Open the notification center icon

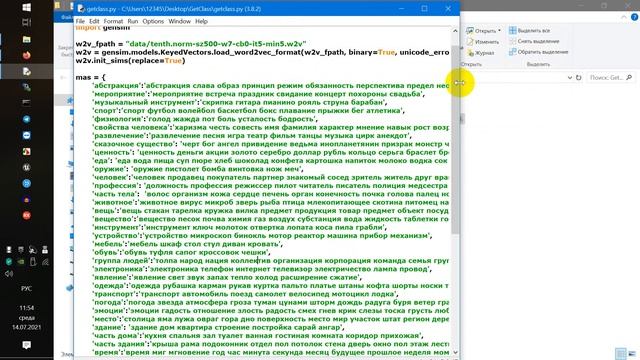point(27,345)
